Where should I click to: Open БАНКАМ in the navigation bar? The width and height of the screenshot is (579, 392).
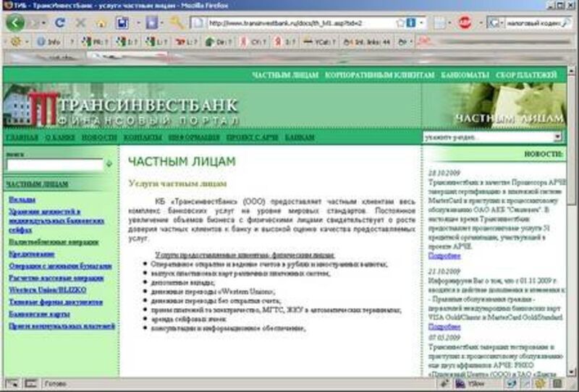(x=300, y=137)
